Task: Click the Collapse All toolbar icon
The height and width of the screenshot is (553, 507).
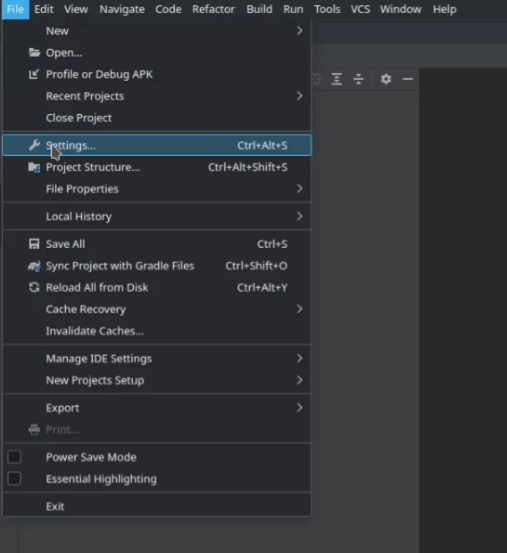Action: tap(358, 79)
